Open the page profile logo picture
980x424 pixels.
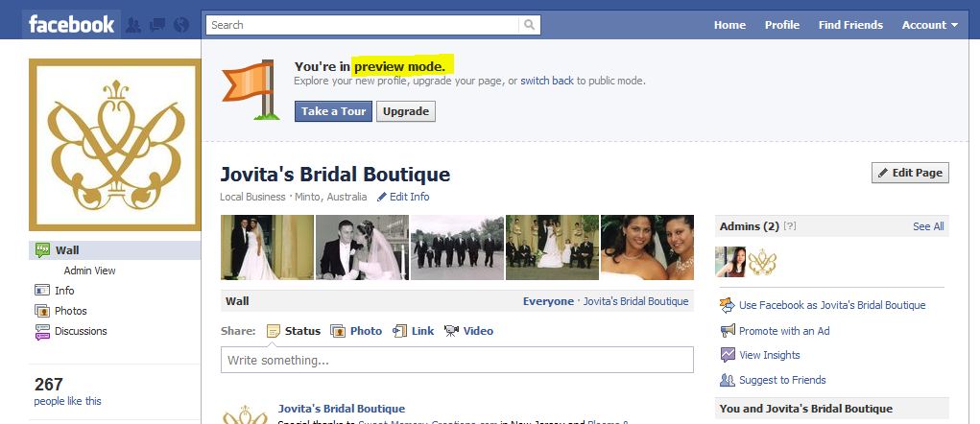(114, 145)
